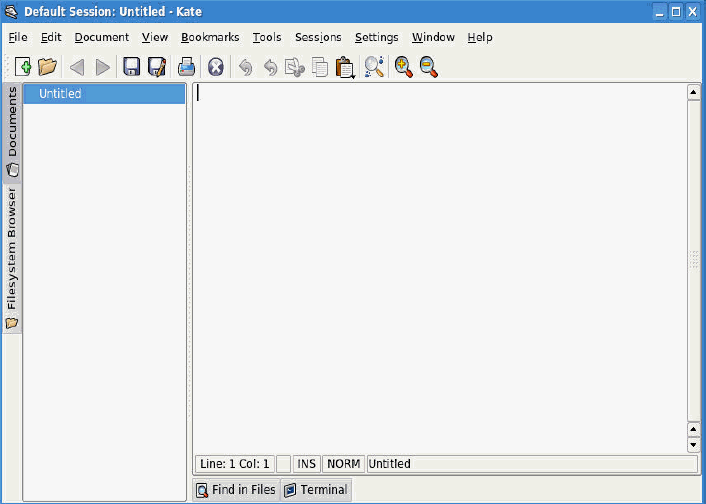The width and height of the screenshot is (706, 504).
Task: Open the Settings menu
Action: (377, 37)
